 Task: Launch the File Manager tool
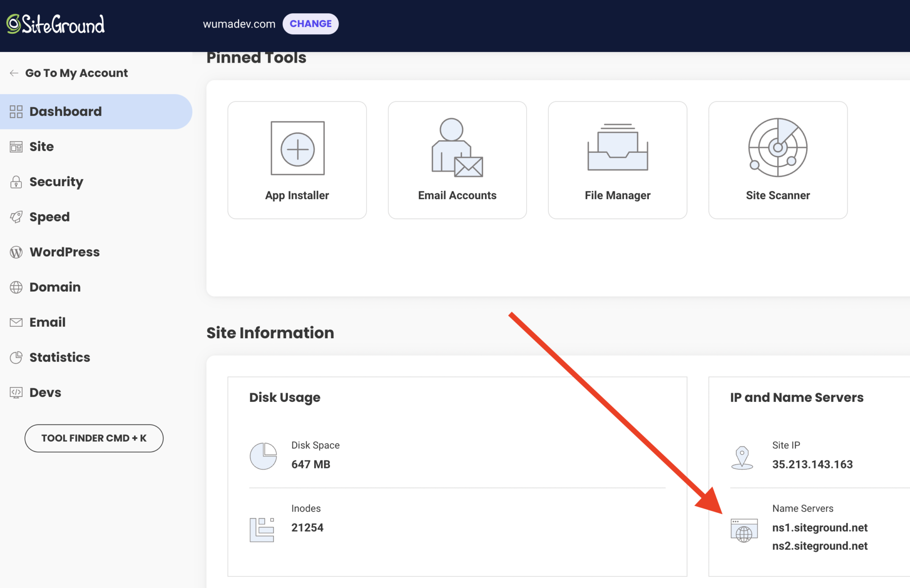pyautogui.click(x=617, y=160)
